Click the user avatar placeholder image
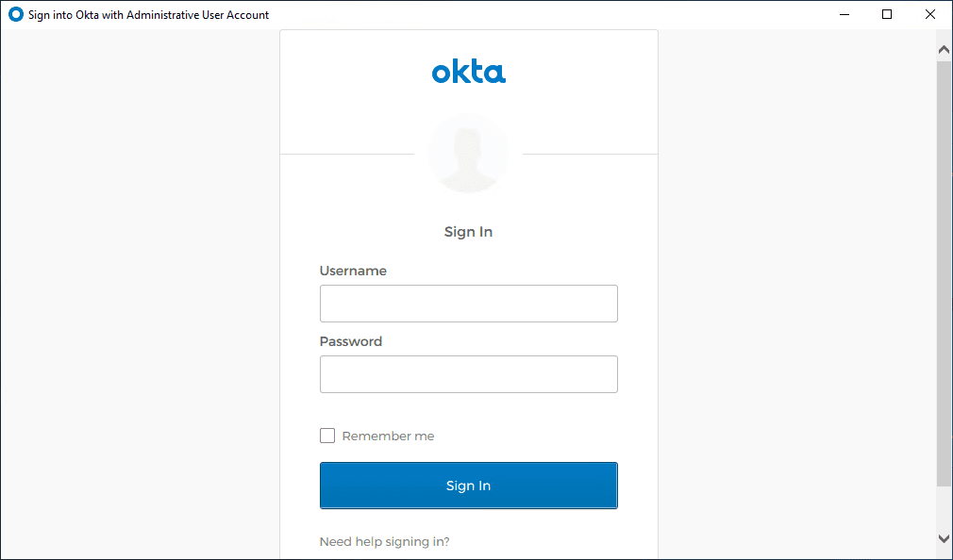 point(468,154)
